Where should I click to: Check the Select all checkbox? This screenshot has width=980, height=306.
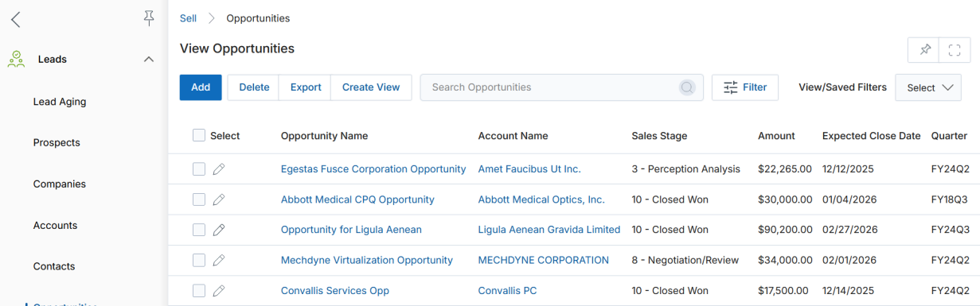coord(199,136)
